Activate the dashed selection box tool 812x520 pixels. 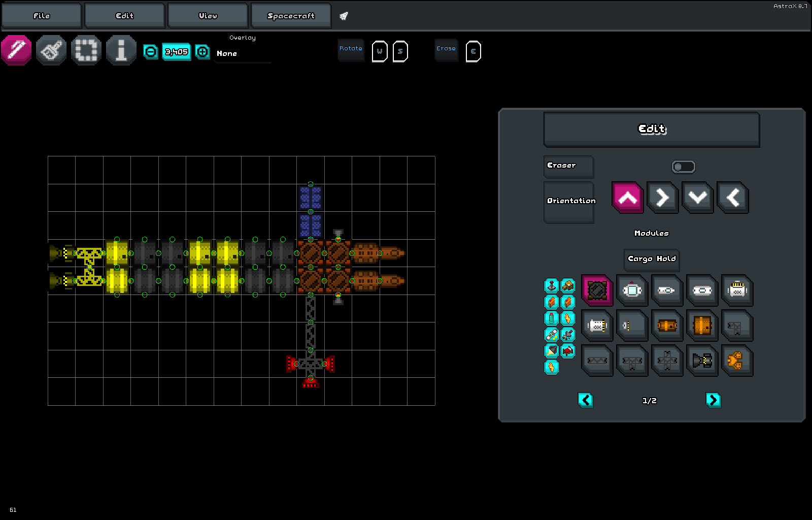[x=86, y=50]
